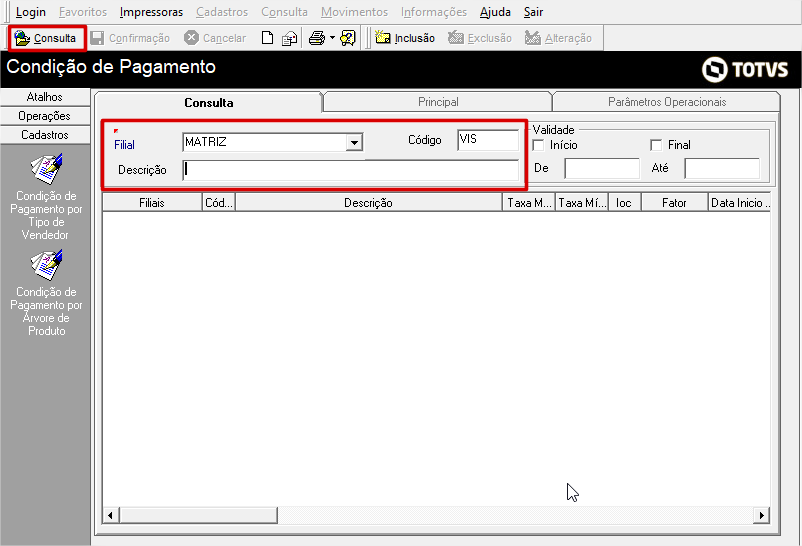Enable the Final validity checkbox
The image size is (802, 546).
[656, 145]
